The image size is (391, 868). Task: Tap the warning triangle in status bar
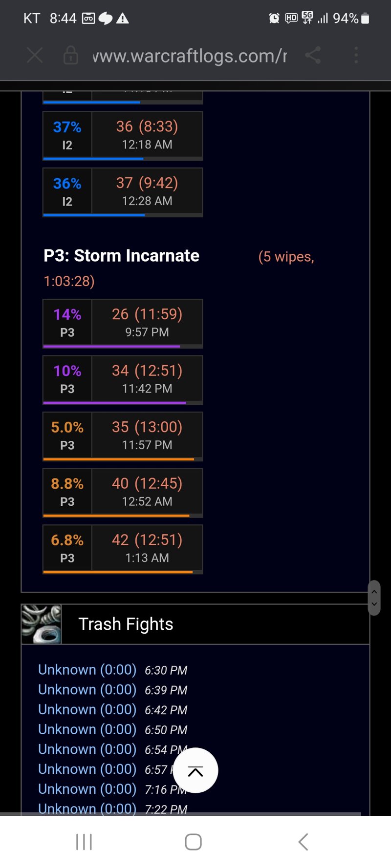point(123,19)
